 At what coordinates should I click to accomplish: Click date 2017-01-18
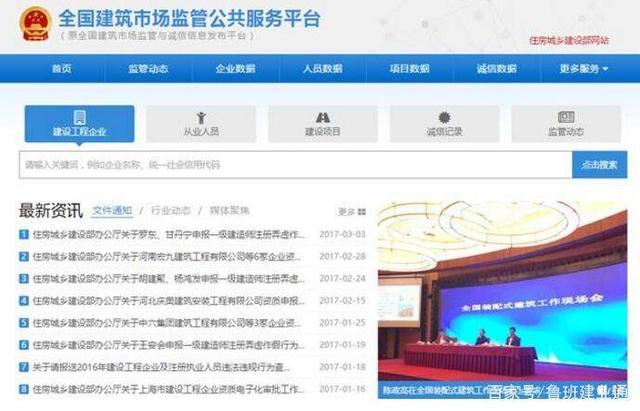click(342, 367)
